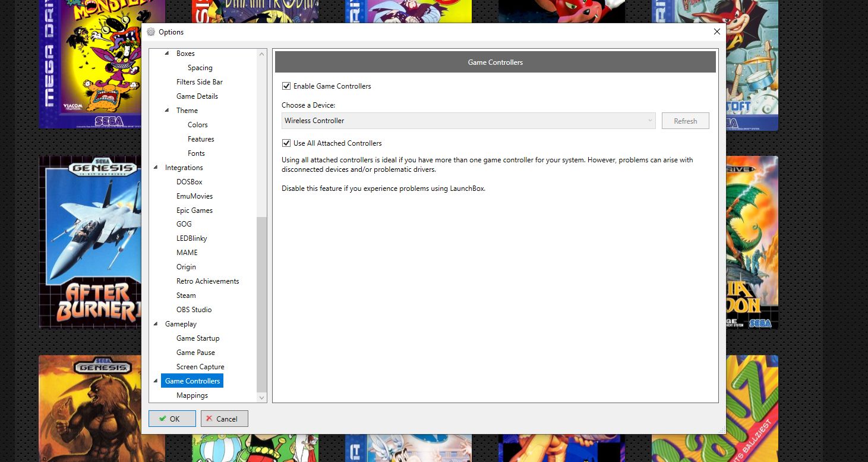Click the options tree scrollbar thumb

pos(262,304)
